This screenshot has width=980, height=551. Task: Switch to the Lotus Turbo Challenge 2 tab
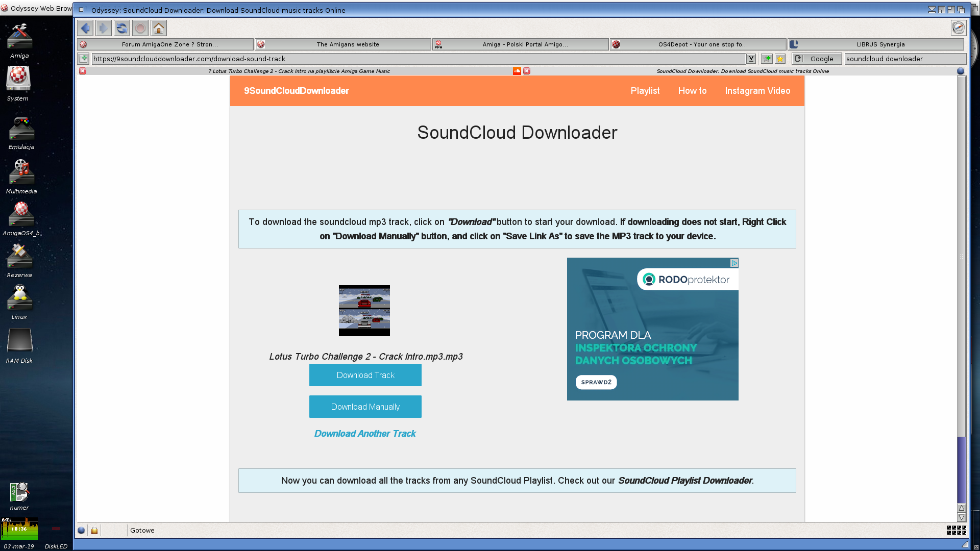tap(299, 71)
